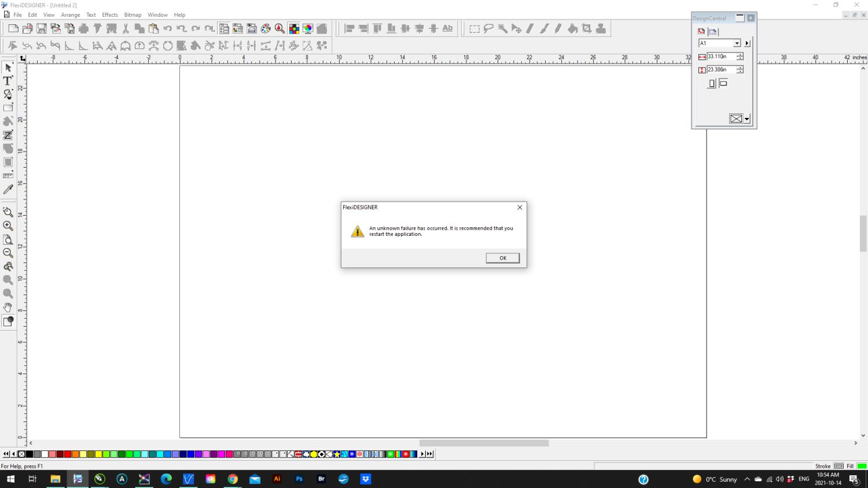Image resolution: width=868 pixels, height=488 pixels.
Task: Adjust the page height stepper arrows
Action: tap(740, 69)
